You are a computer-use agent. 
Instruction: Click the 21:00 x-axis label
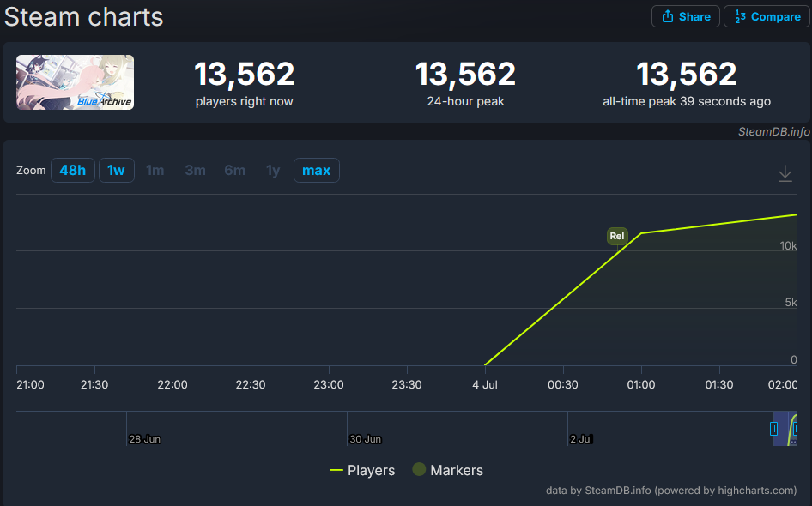coord(30,385)
